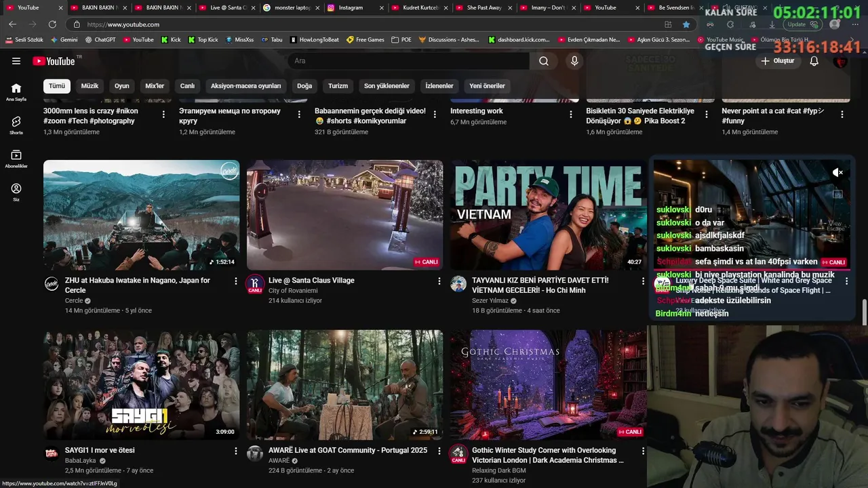This screenshot has width=868, height=488.
Task: Open the Sezer Yılmaz channel avatar
Action: (x=458, y=284)
